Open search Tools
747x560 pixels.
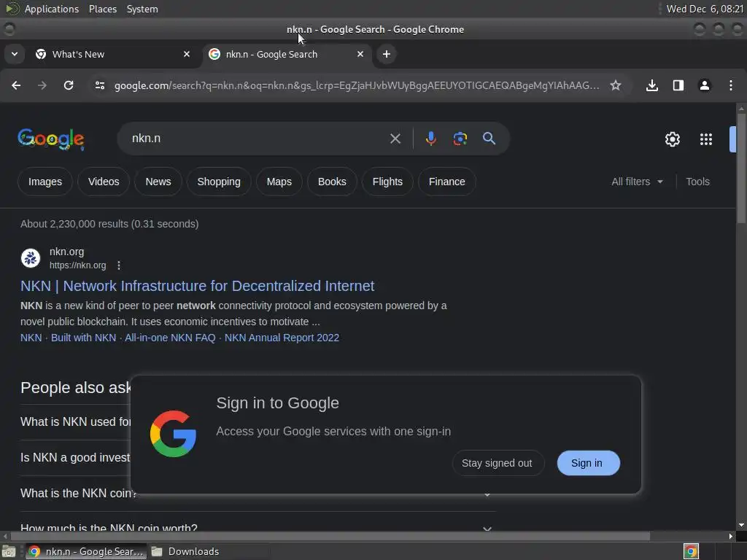697,182
